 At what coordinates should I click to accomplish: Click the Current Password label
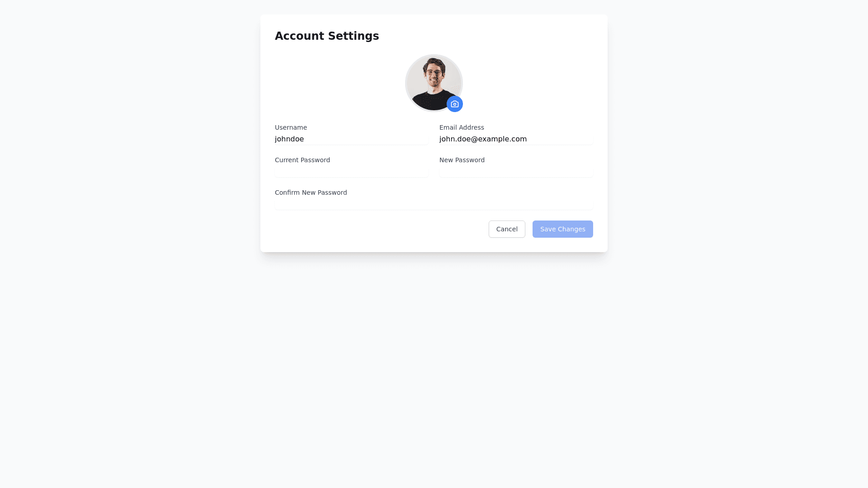[x=302, y=160]
